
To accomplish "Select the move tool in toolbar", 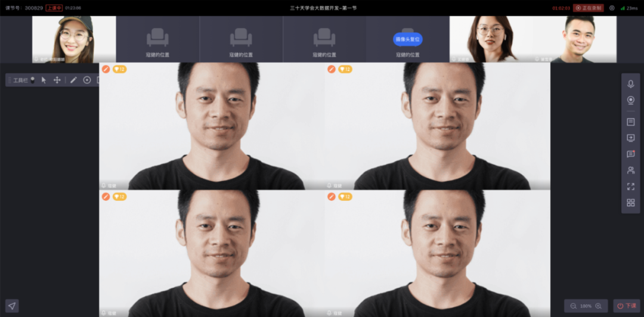I will [x=57, y=80].
